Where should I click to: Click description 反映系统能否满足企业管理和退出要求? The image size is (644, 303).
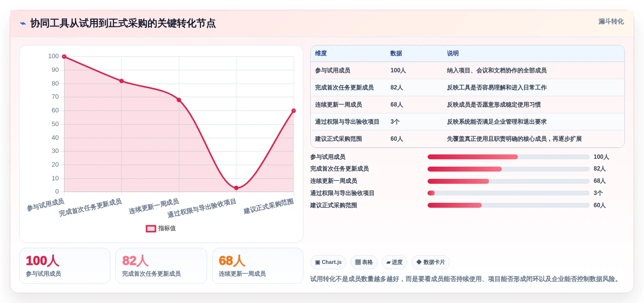coord(497,122)
